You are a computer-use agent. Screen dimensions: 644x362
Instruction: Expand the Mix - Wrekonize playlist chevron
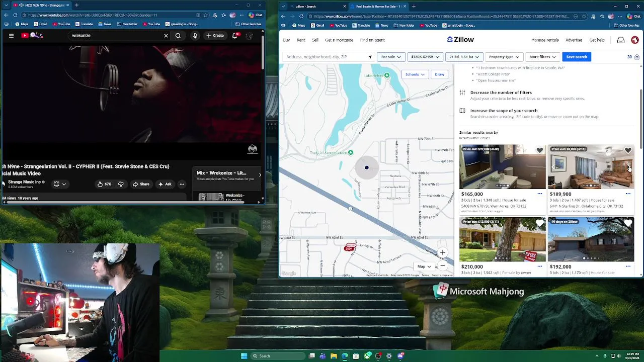point(260,175)
